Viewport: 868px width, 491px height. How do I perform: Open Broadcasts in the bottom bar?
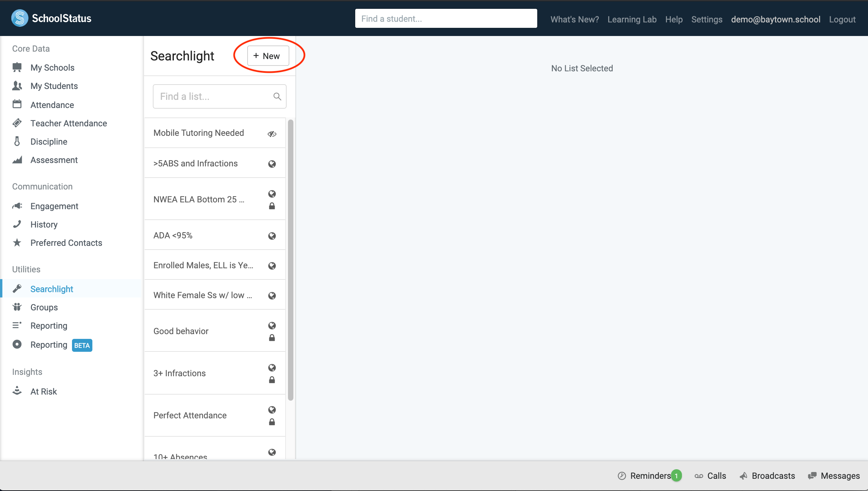(767, 476)
